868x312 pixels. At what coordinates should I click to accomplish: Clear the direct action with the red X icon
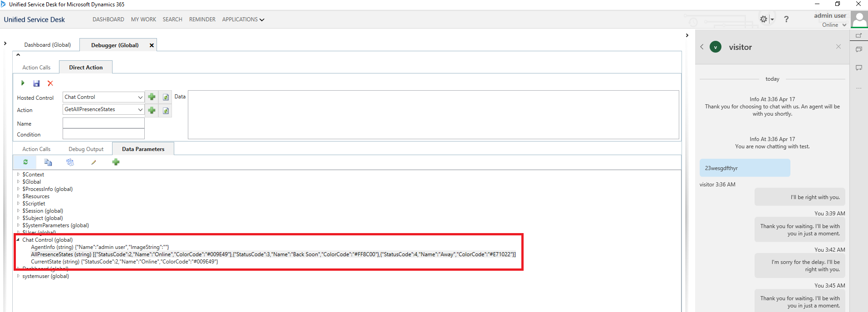50,83
